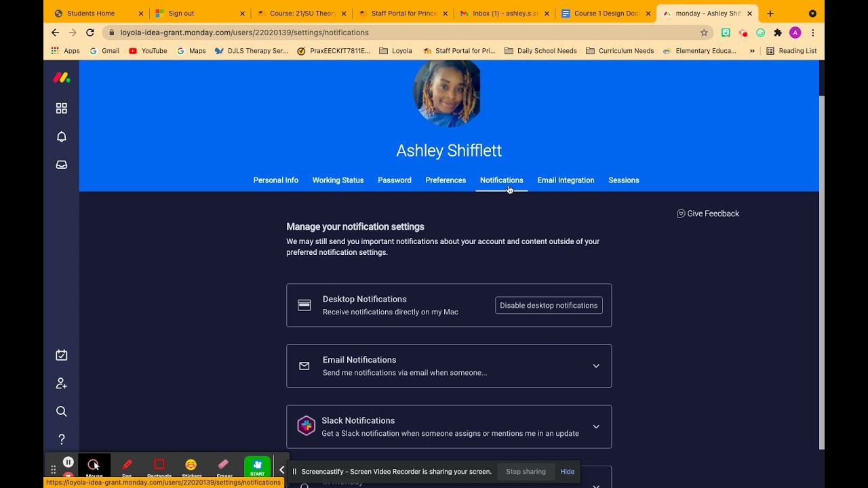Click the green Start camera button
This screenshot has width=868, height=488.
click(258, 466)
